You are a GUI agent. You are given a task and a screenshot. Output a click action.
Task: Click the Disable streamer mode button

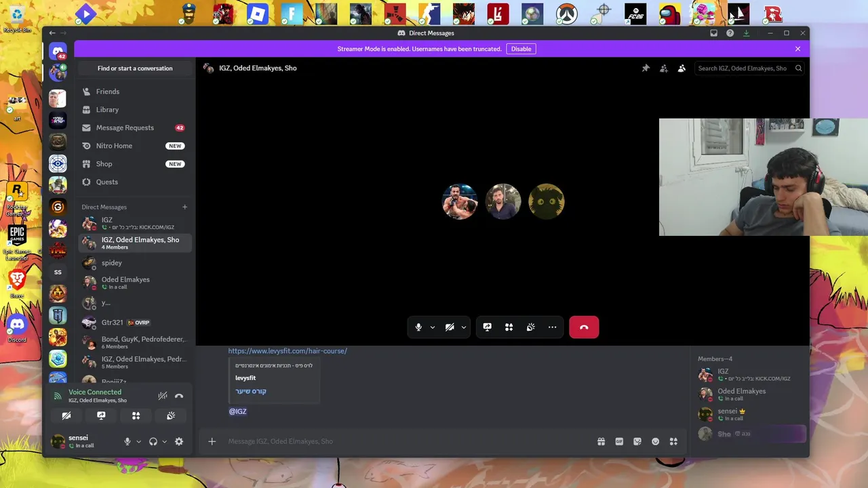pyautogui.click(x=521, y=49)
